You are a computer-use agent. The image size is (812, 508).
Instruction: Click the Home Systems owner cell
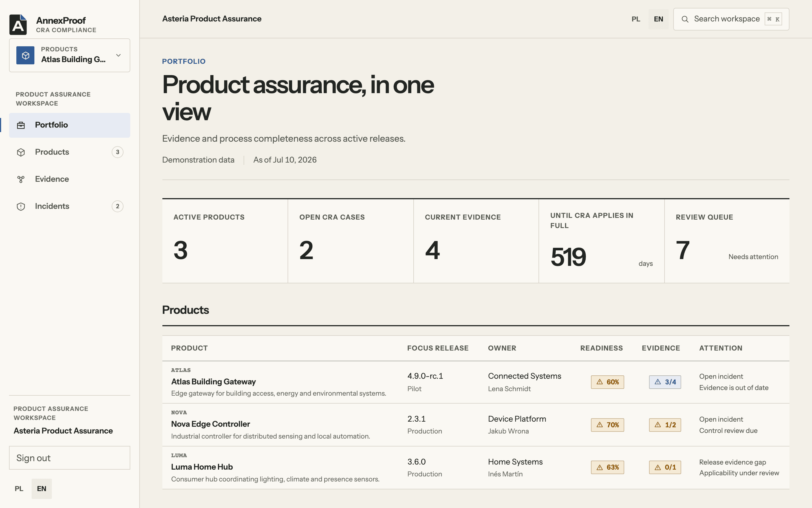(515, 462)
